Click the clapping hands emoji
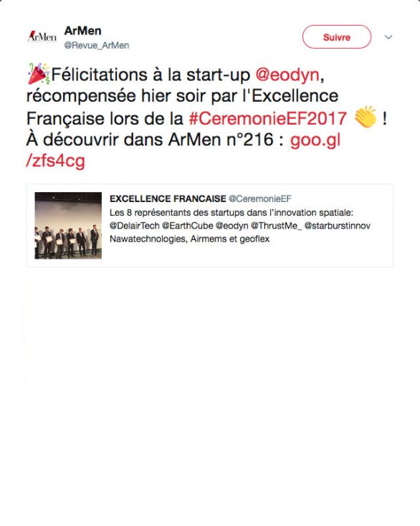Screen dimensions: 420x526 366,117
